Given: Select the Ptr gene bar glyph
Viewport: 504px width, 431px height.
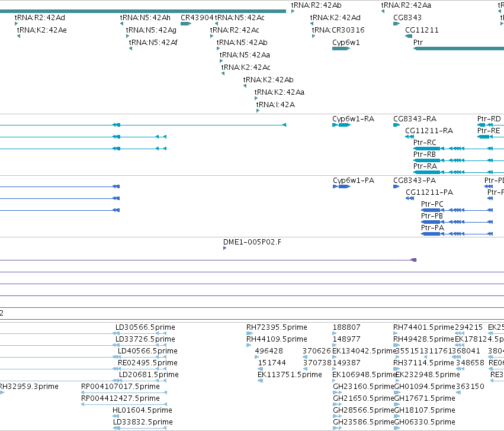Looking at the screenshot, I should pos(458,49).
